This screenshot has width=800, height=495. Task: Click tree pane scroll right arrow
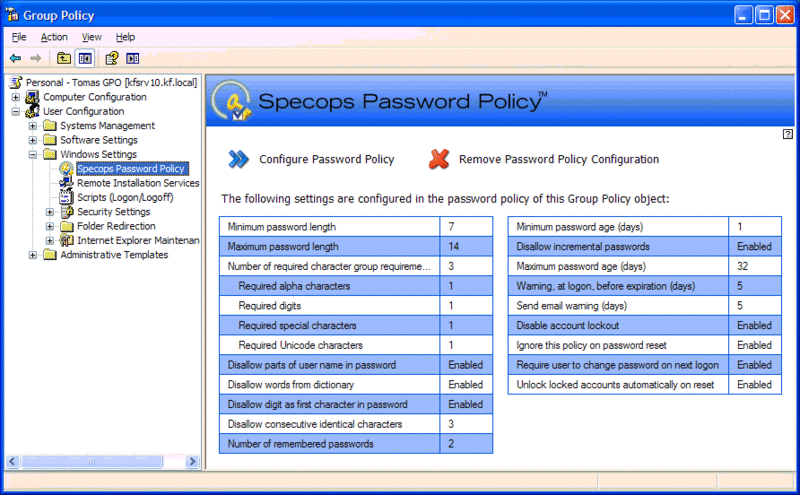pos(192,461)
